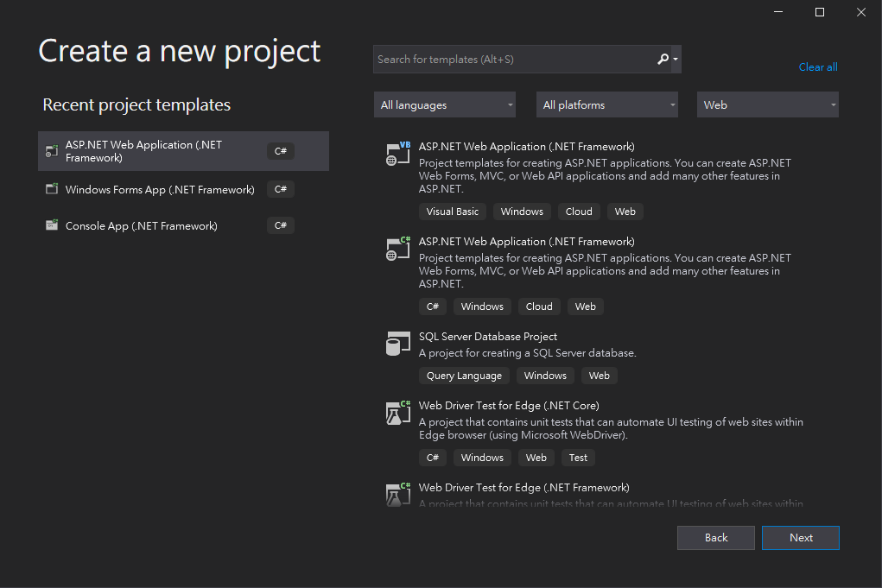This screenshot has height=588, width=882.
Task: Select SQL Server Database Project template
Action: pos(488,337)
